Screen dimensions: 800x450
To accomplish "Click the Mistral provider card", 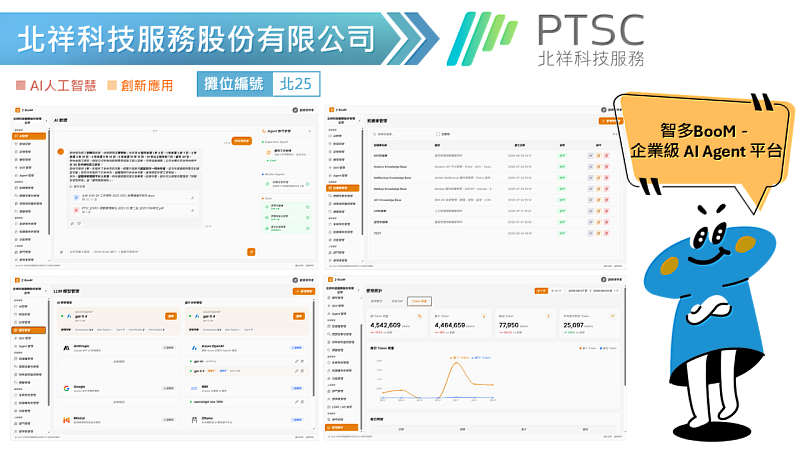I will 119,420.
